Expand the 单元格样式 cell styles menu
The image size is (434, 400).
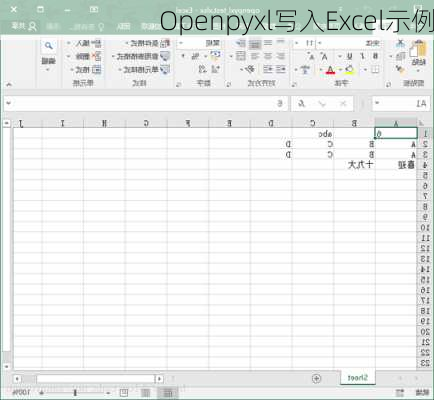[x=145, y=70]
